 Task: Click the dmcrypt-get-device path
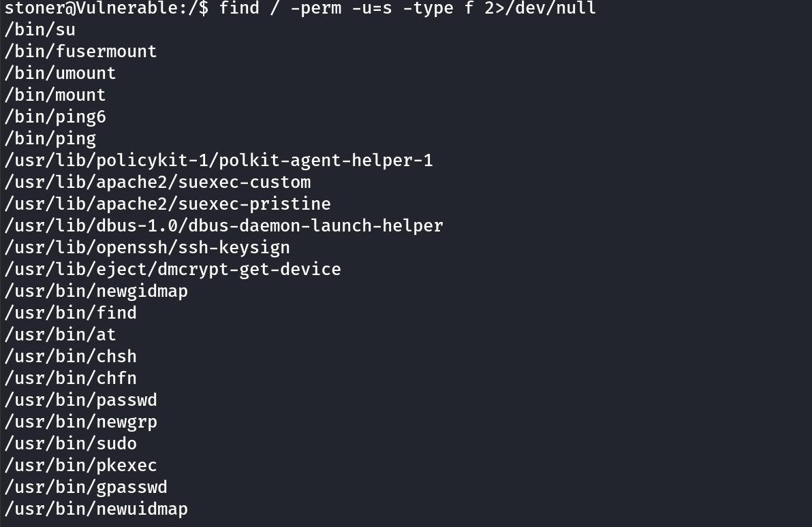172,270
